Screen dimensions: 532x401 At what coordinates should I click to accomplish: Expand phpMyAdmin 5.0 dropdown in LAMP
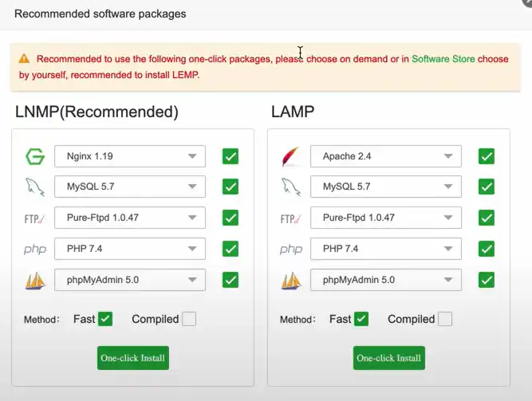pyautogui.click(x=385, y=280)
